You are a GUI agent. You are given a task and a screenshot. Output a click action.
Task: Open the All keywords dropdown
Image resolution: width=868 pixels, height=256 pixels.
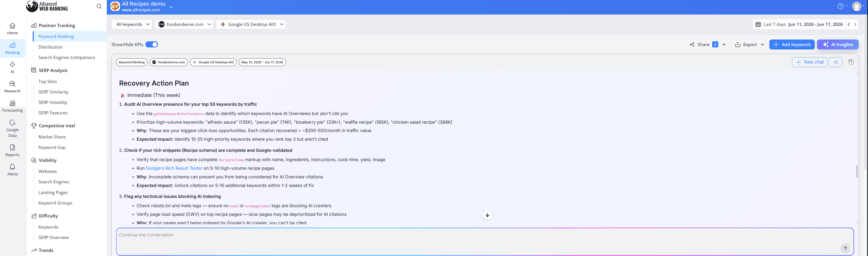(x=132, y=24)
